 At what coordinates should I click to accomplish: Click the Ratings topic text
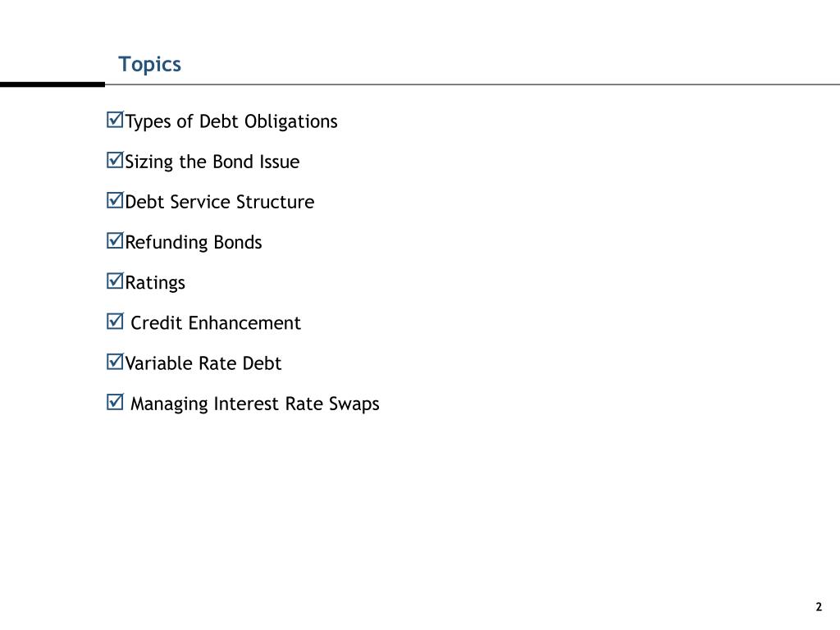(x=155, y=282)
